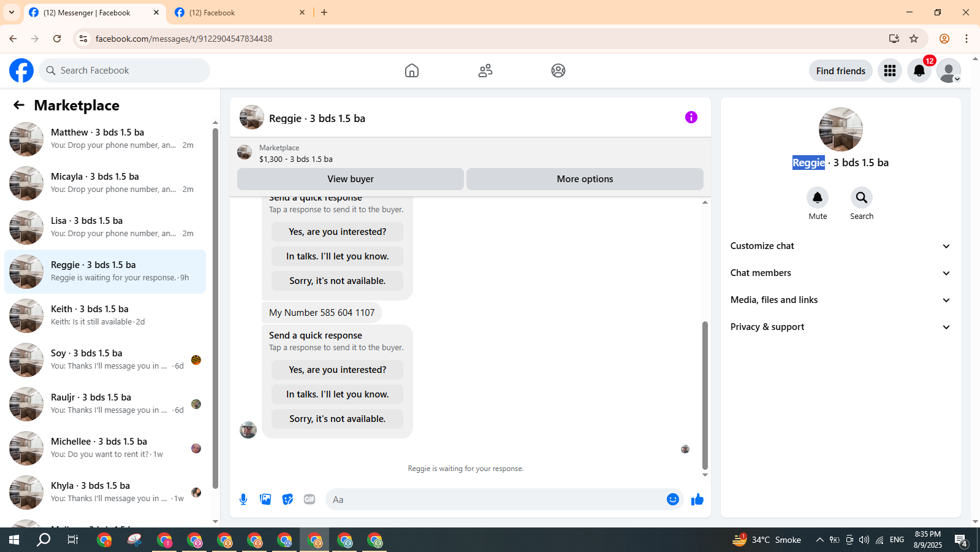This screenshot has width=980, height=552.
Task: Click the conversation list scrollbar thumb
Action: (215, 309)
